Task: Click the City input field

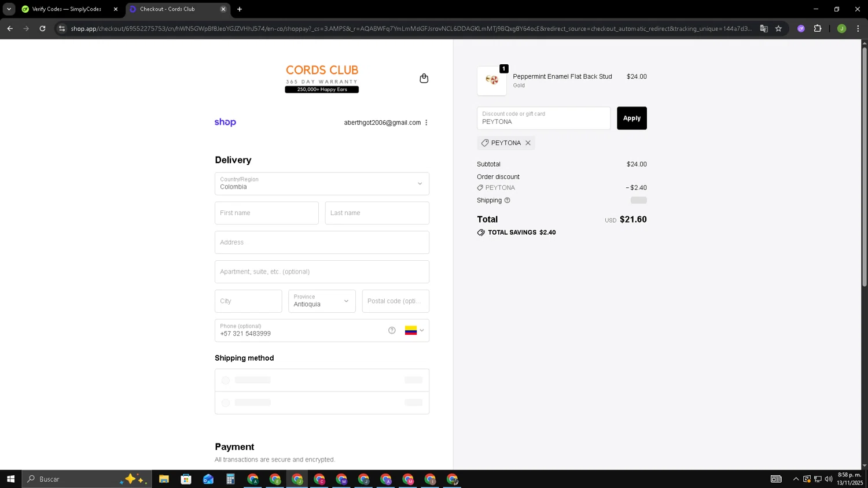Action: [x=248, y=301]
